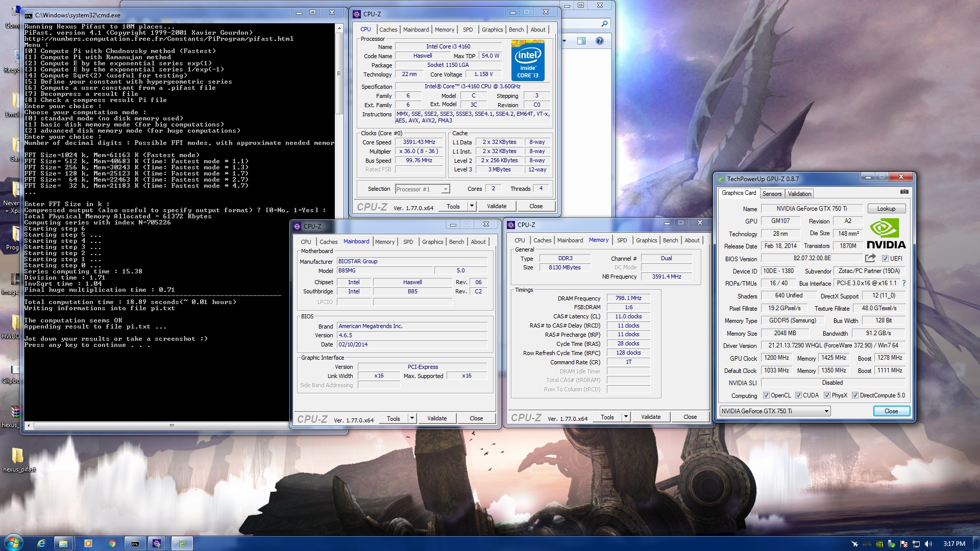This screenshot has height=551, width=980.
Task: Expand the Tools arrow in the CPU window
Action: click(472, 206)
